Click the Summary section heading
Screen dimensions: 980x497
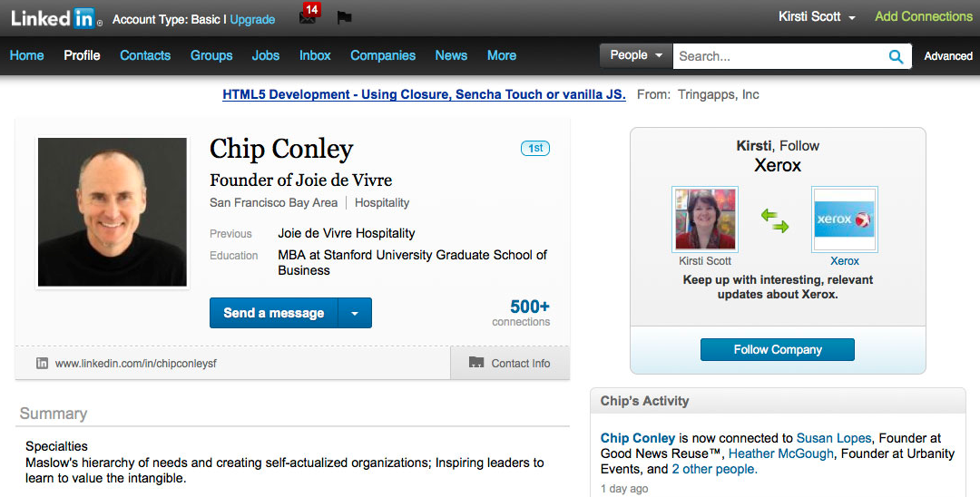click(x=54, y=414)
